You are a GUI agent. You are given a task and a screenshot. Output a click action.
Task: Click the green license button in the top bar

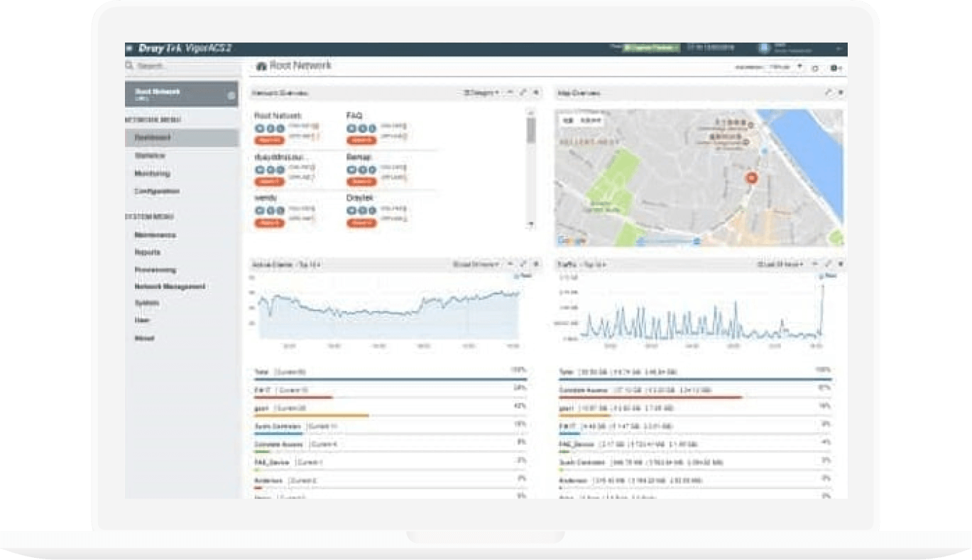tap(651, 48)
